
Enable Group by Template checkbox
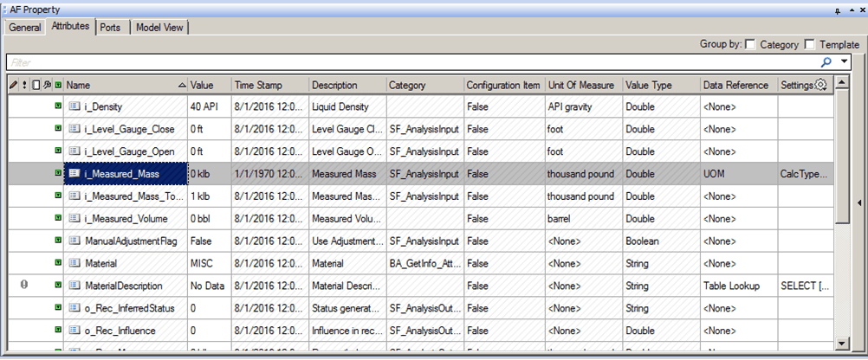(810, 44)
